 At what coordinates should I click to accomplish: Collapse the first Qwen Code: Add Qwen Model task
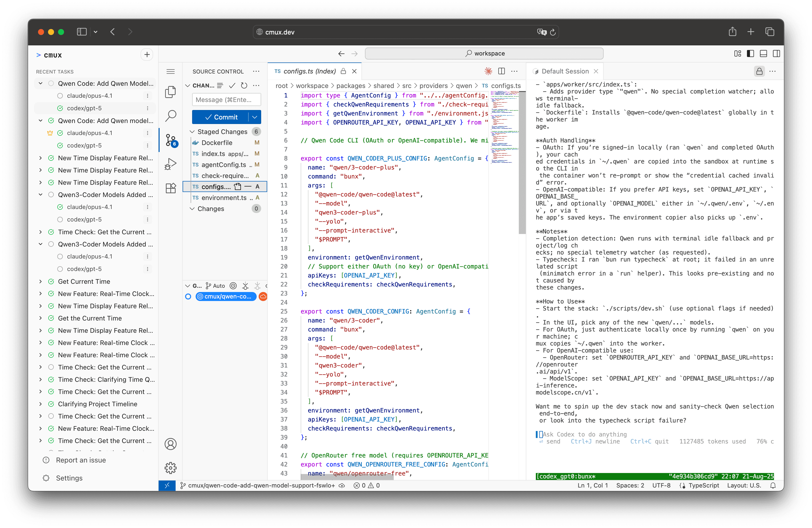[x=41, y=83]
